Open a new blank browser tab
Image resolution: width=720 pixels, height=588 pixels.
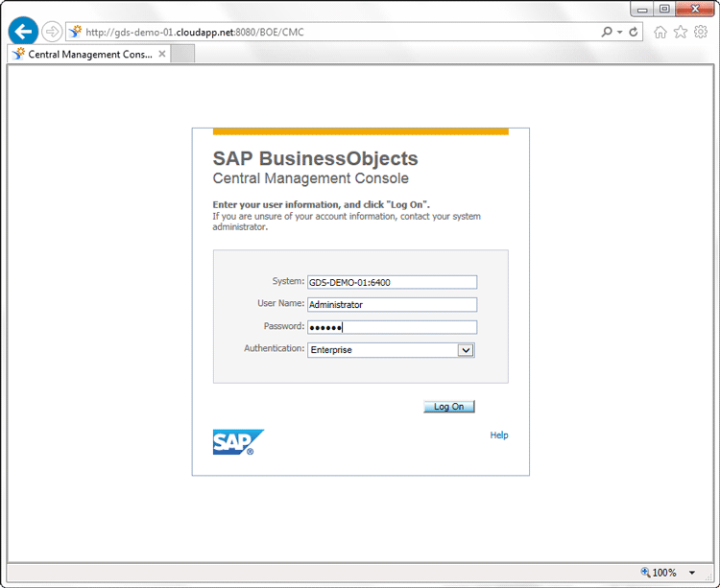point(183,55)
